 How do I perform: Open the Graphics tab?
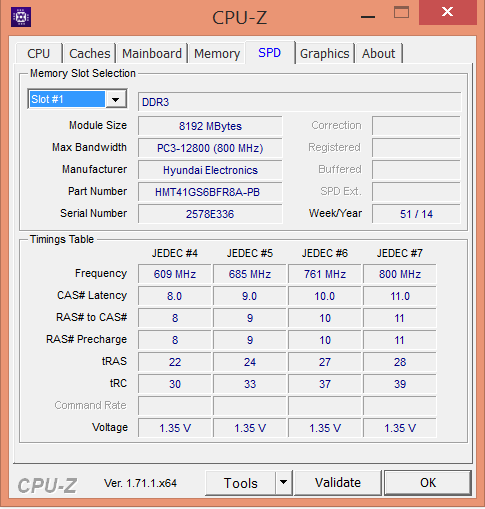(x=325, y=53)
